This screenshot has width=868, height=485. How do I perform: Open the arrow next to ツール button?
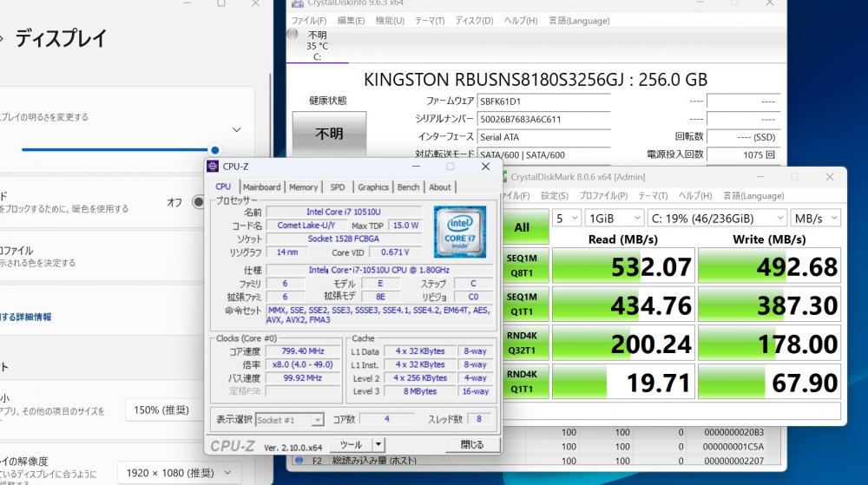tap(378, 444)
